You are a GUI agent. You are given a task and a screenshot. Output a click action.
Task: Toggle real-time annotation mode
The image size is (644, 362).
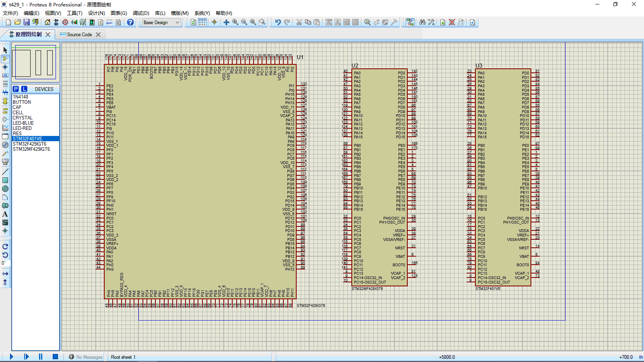click(x=410, y=23)
